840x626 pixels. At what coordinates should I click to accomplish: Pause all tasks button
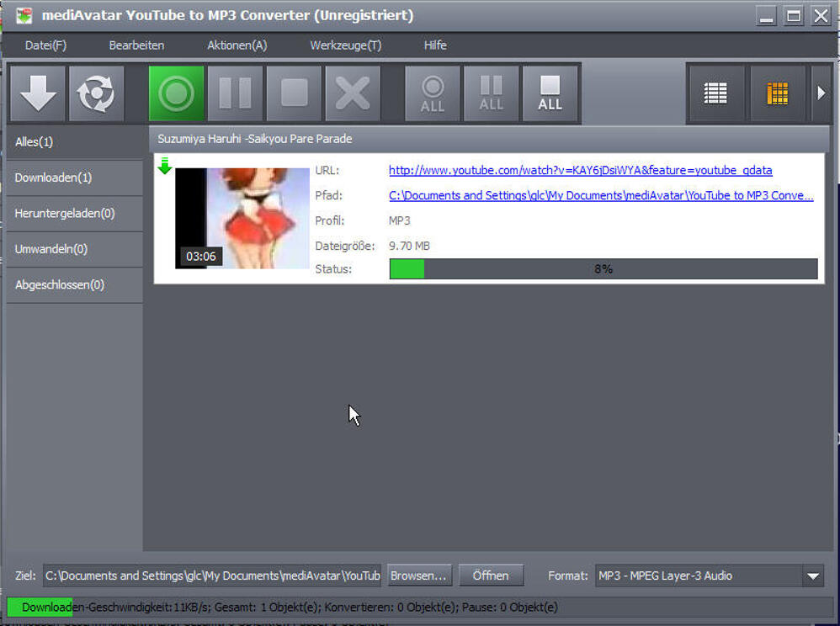tap(492, 93)
